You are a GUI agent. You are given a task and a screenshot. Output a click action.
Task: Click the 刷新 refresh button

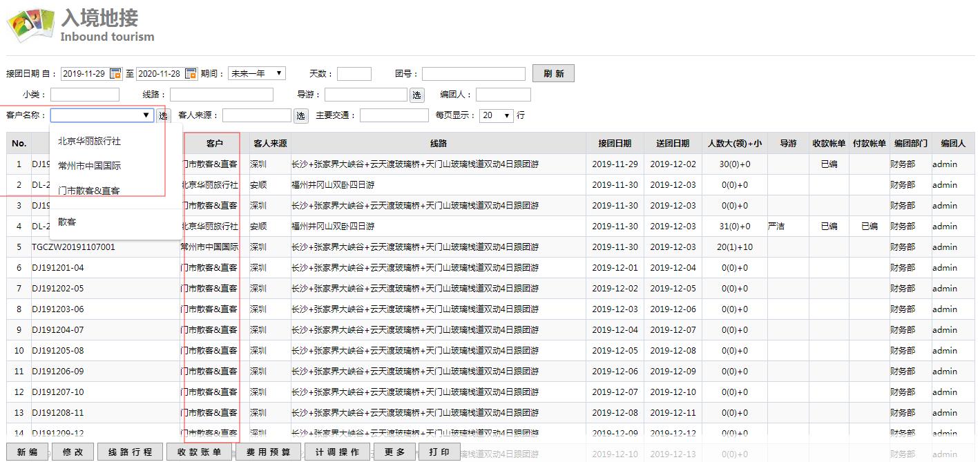tap(553, 74)
